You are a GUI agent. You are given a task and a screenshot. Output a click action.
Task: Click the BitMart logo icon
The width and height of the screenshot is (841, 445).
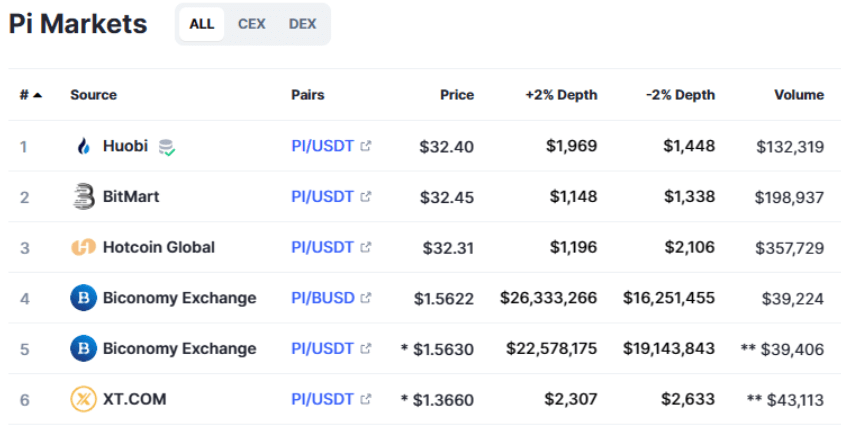(83, 197)
